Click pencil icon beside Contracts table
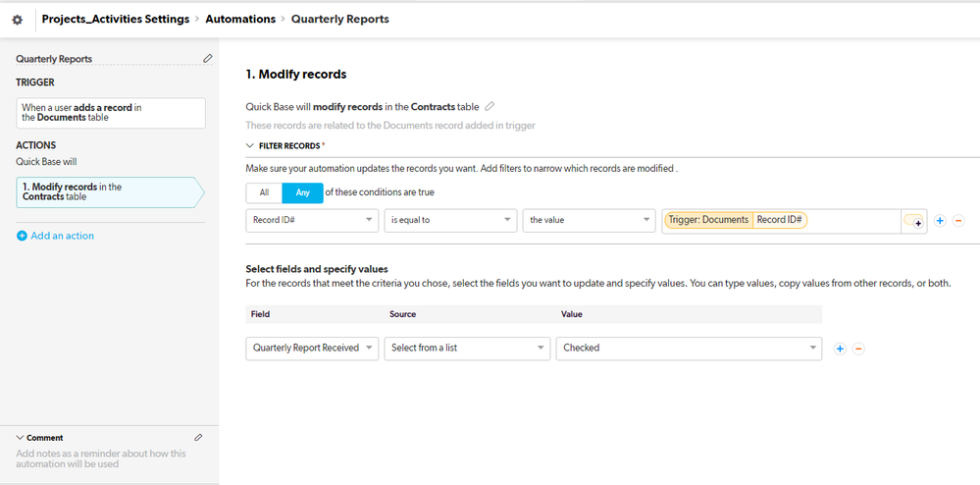Image resolution: width=980 pixels, height=485 pixels. pyautogui.click(x=490, y=106)
